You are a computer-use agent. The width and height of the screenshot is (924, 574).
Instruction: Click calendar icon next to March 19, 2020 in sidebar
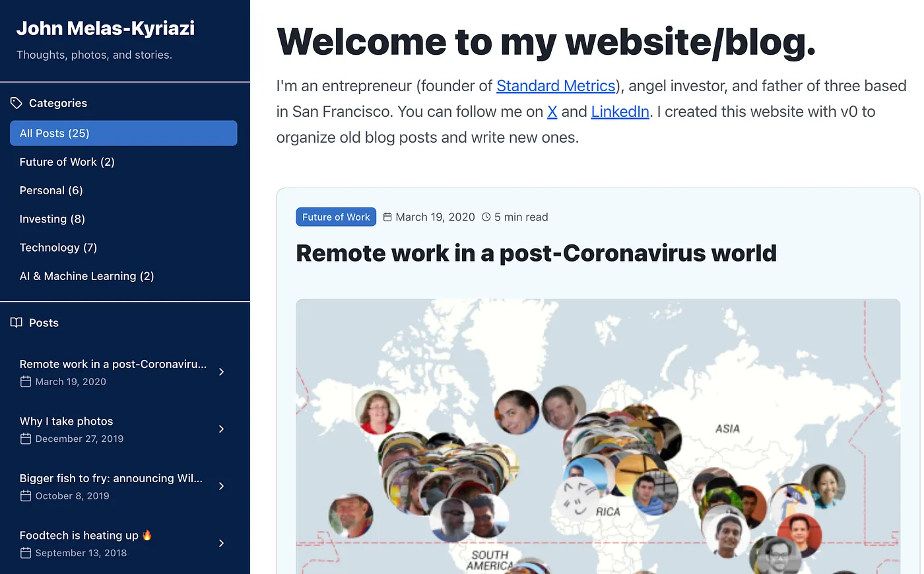[26, 382]
